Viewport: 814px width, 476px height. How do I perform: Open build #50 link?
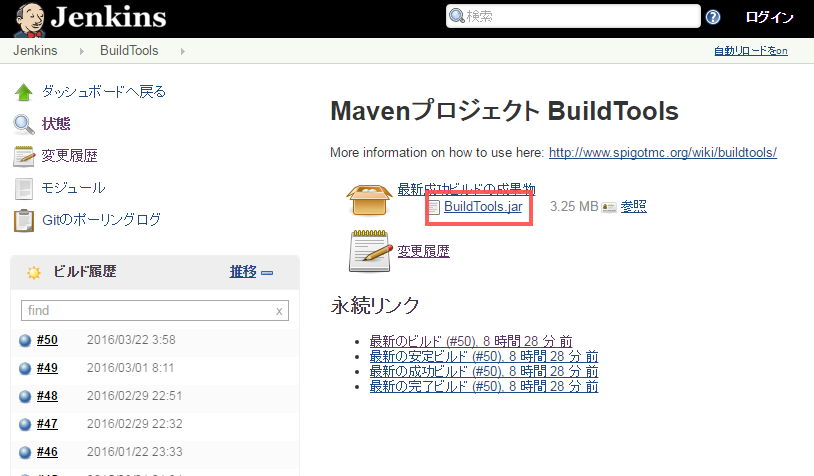pos(47,340)
